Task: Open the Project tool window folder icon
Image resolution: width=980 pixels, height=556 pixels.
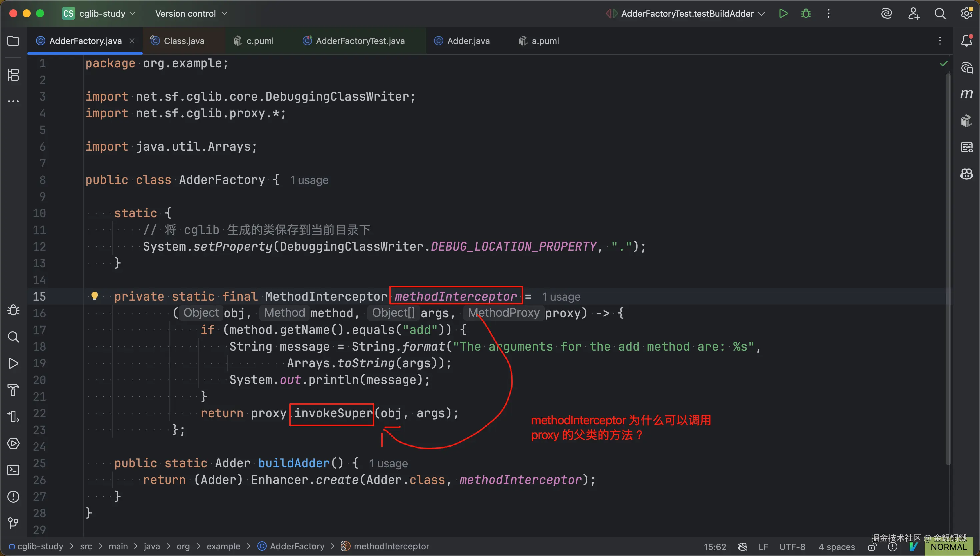Action: click(x=13, y=41)
